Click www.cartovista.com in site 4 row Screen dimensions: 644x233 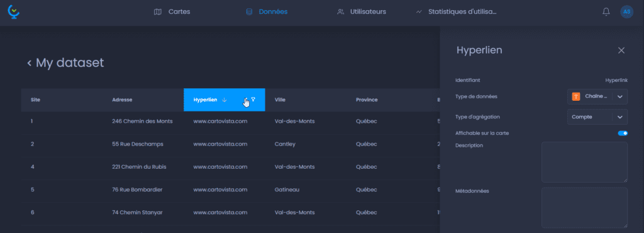pyautogui.click(x=220, y=167)
